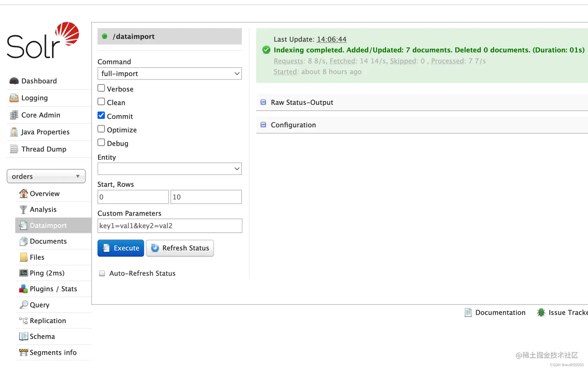
Task: Click the Schema book icon
Action: pyautogui.click(x=23, y=336)
